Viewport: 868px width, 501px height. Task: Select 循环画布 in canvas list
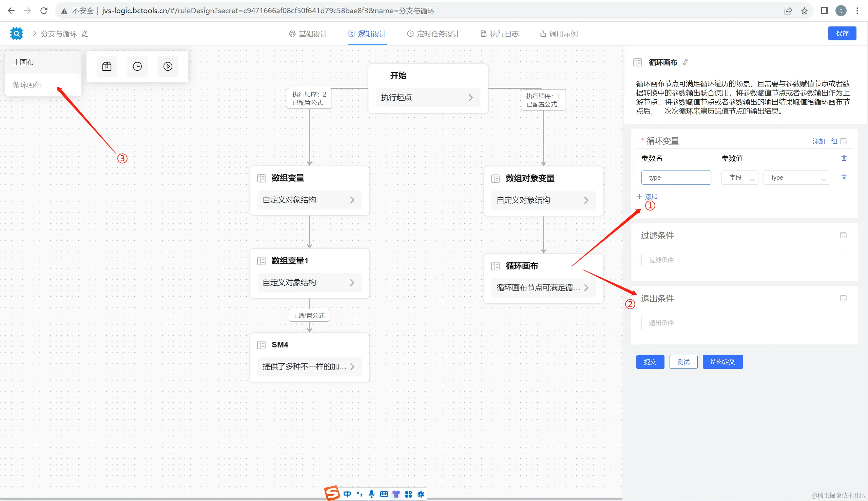pyautogui.click(x=27, y=85)
